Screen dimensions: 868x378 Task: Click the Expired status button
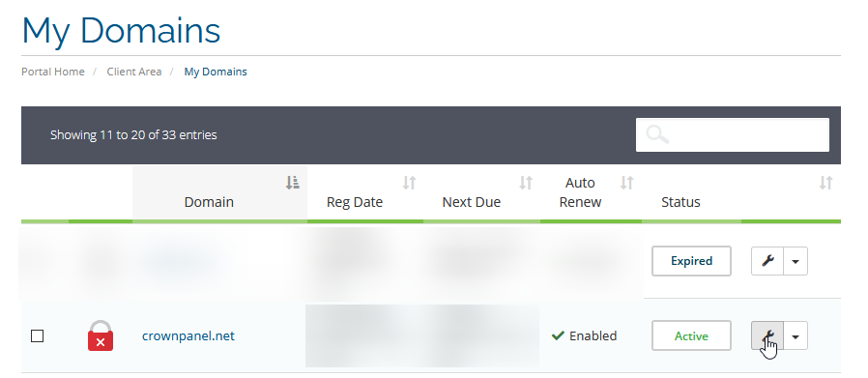point(691,261)
